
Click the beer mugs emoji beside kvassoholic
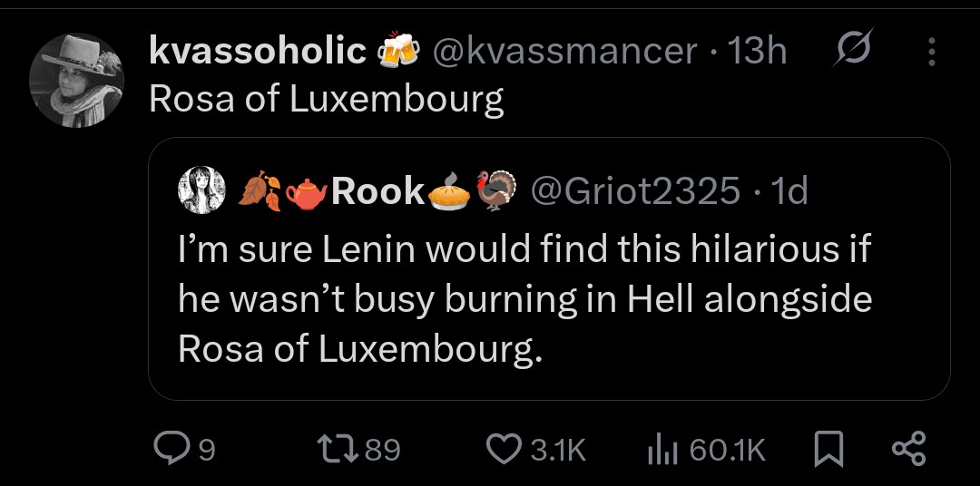[397, 53]
